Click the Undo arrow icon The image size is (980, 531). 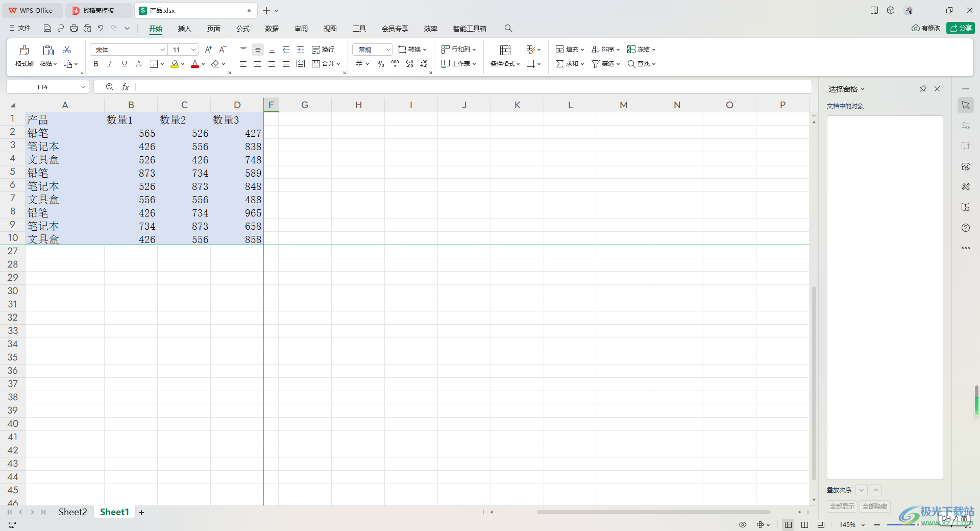[101, 28]
